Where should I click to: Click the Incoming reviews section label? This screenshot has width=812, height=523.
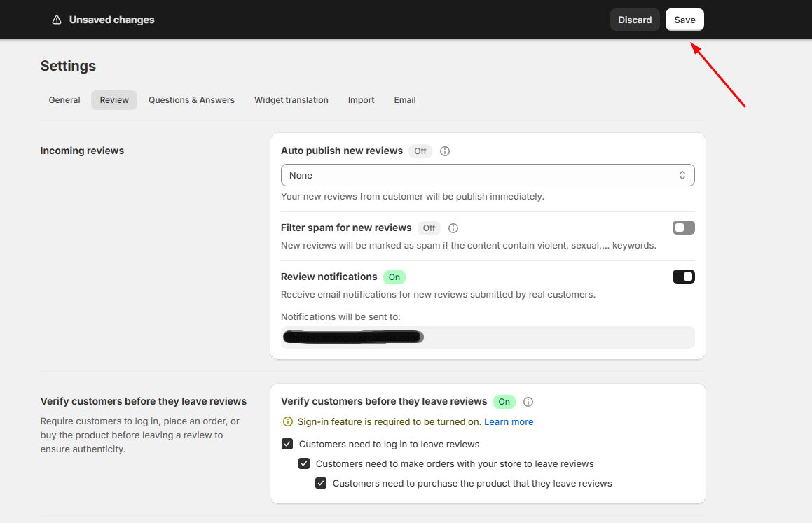point(83,151)
